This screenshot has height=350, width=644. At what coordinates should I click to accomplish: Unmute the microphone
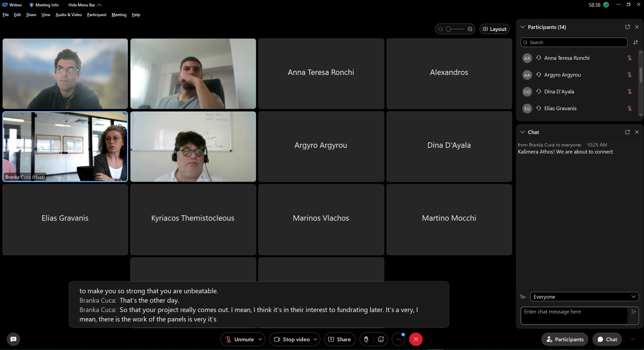pos(239,339)
